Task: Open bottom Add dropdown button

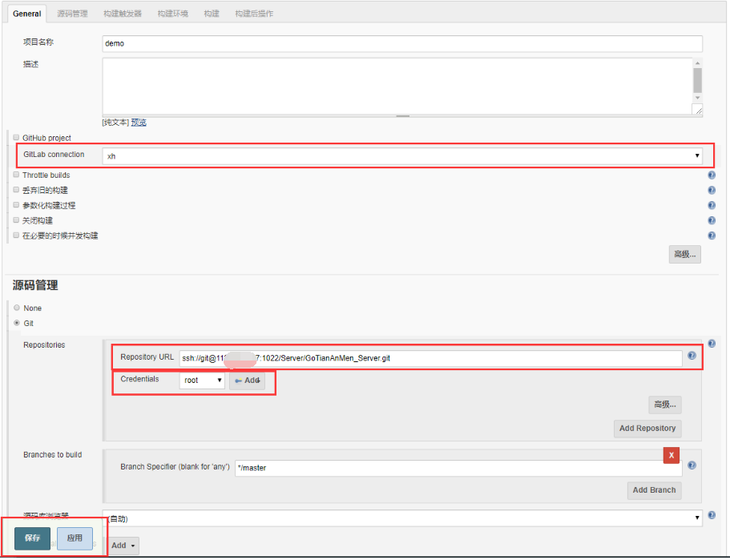Action: pyautogui.click(x=123, y=546)
